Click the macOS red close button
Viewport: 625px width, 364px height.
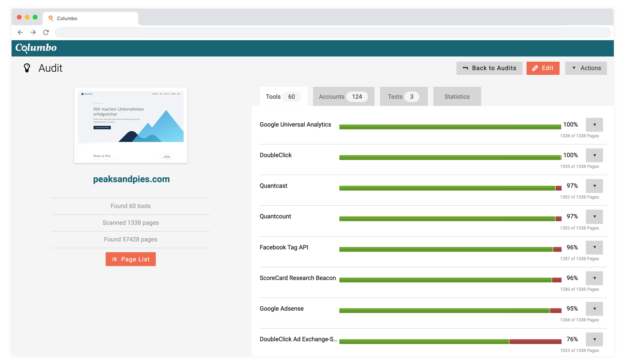(x=19, y=17)
